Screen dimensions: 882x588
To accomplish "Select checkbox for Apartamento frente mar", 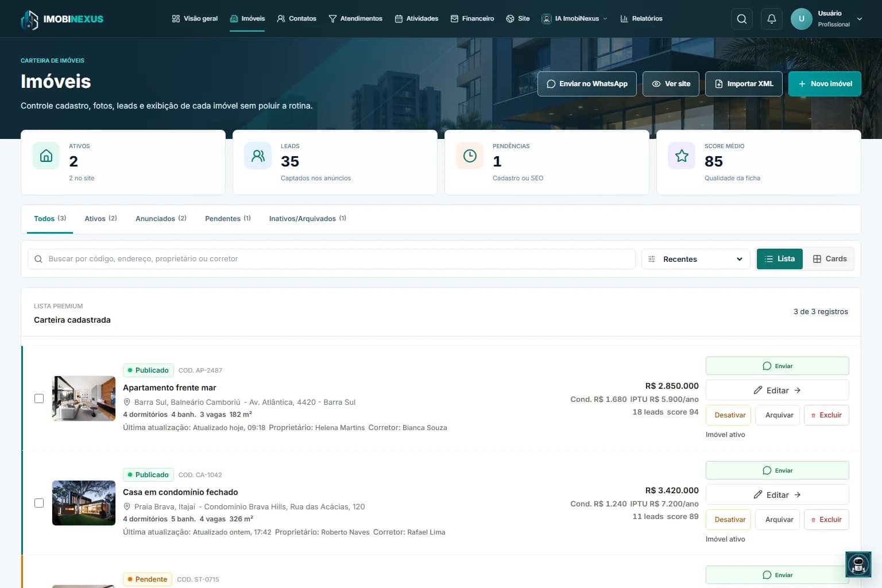I will tap(39, 399).
